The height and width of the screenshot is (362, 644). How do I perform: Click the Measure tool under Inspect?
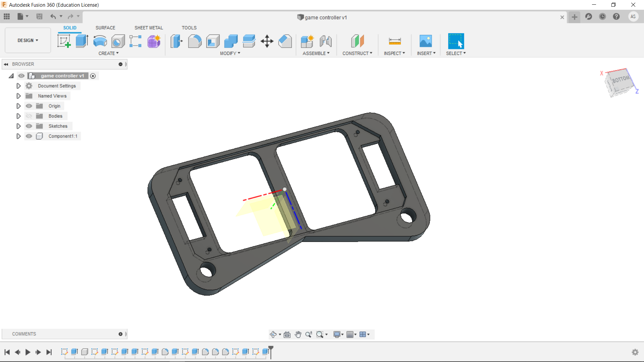(394, 41)
